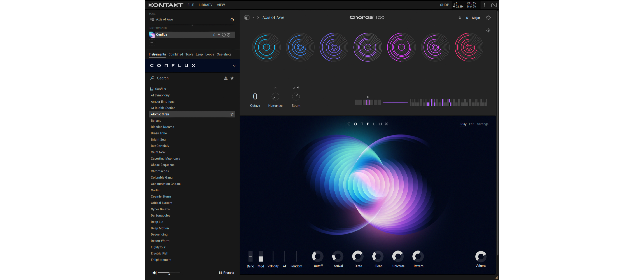Switch to the Leap tab
This screenshot has height=280, width=644.
pyautogui.click(x=199, y=54)
